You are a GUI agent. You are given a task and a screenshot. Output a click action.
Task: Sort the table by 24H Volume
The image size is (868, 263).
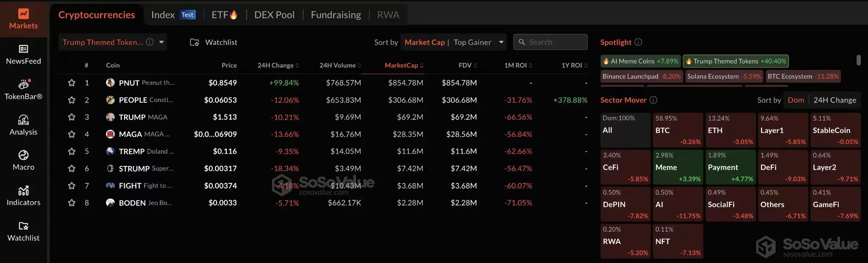pyautogui.click(x=338, y=65)
